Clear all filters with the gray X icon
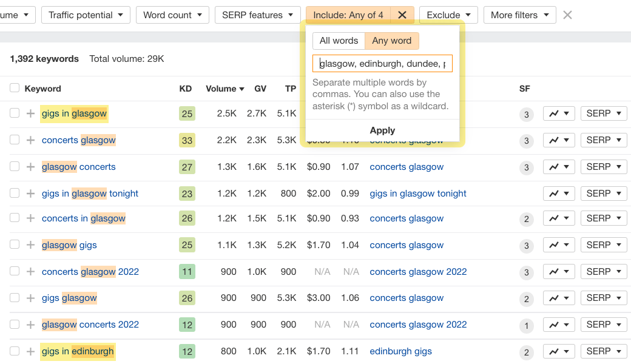Viewport: 631px width, 364px height. (x=567, y=15)
